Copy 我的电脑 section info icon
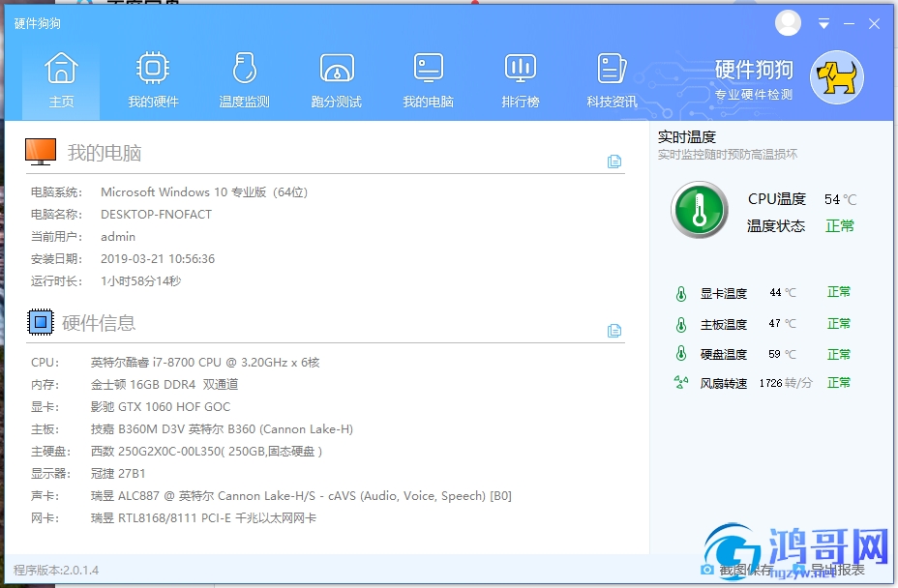 click(x=614, y=162)
